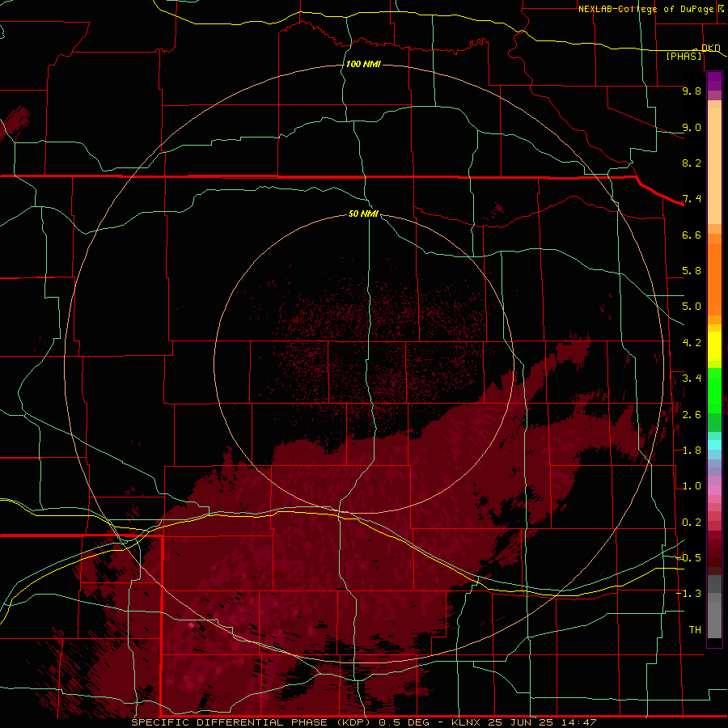Click the 5.8 value on color scale

click(692, 271)
